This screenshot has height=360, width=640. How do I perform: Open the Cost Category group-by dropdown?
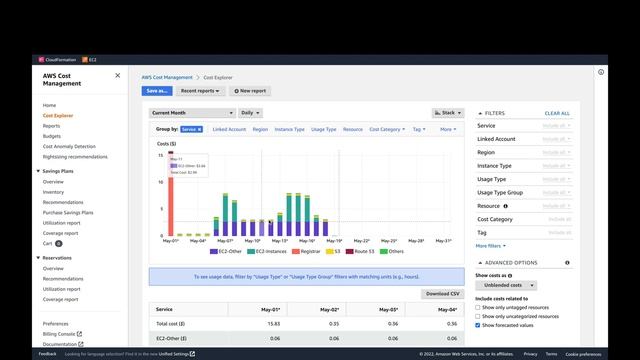387,129
